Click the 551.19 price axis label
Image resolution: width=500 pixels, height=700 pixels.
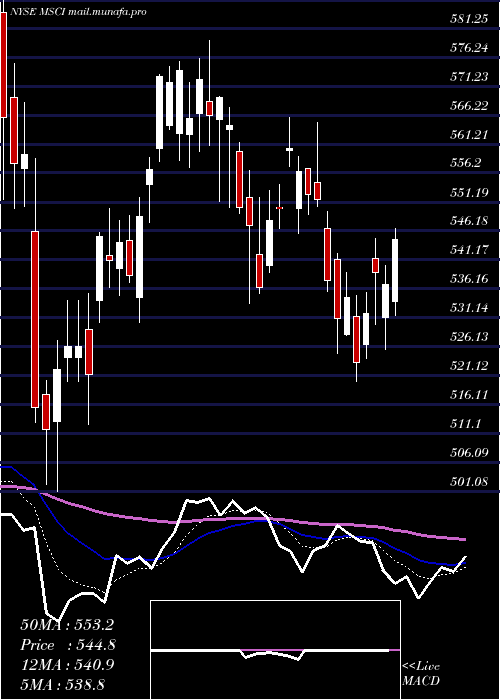(469, 192)
